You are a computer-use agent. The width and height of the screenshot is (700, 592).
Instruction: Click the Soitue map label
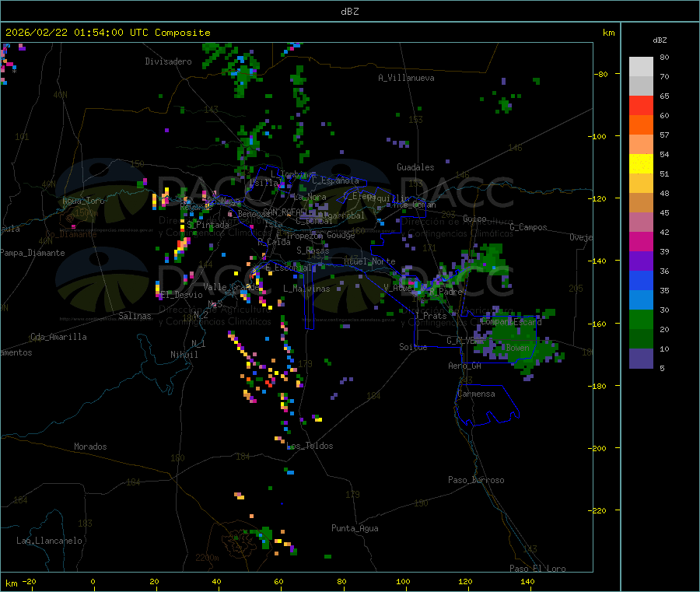click(x=413, y=347)
